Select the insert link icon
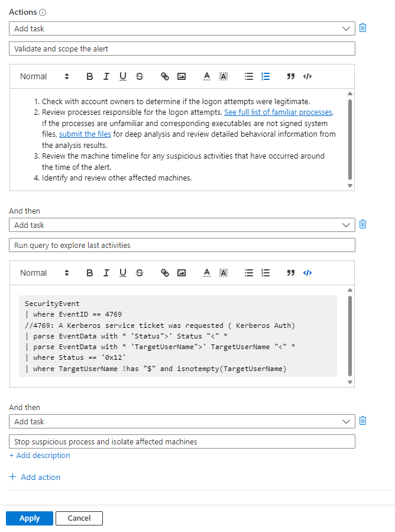 click(164, 76)
